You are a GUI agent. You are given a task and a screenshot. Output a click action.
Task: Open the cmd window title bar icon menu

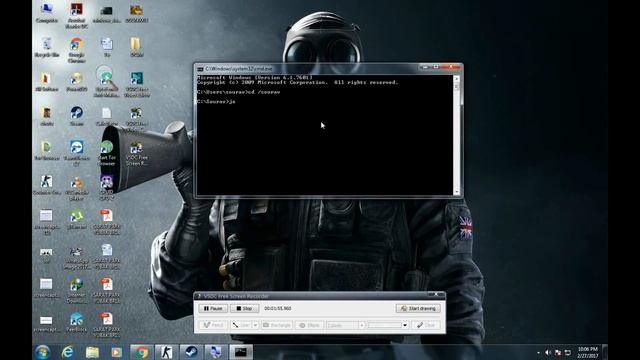point(200,69)
